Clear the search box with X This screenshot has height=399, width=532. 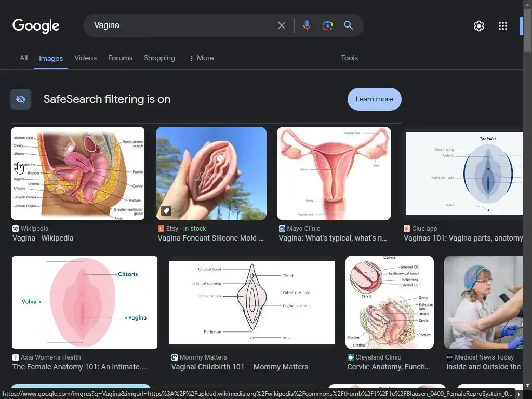281,25
